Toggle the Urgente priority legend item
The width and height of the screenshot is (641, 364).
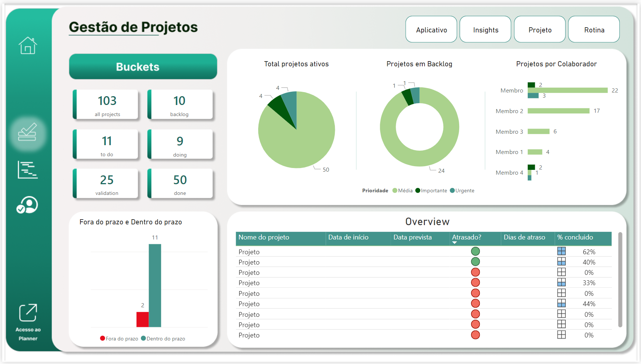tap(462, 190)
